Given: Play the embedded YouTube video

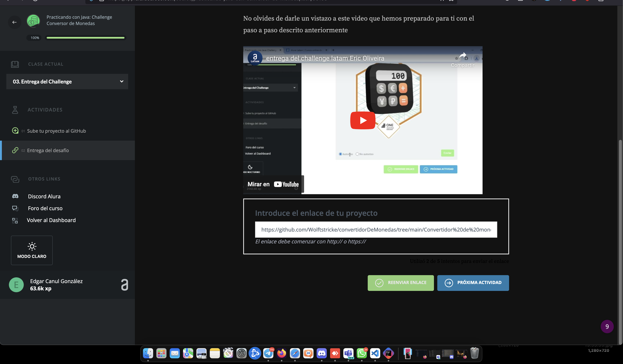Looking at the screenshot, I should 363,120.
